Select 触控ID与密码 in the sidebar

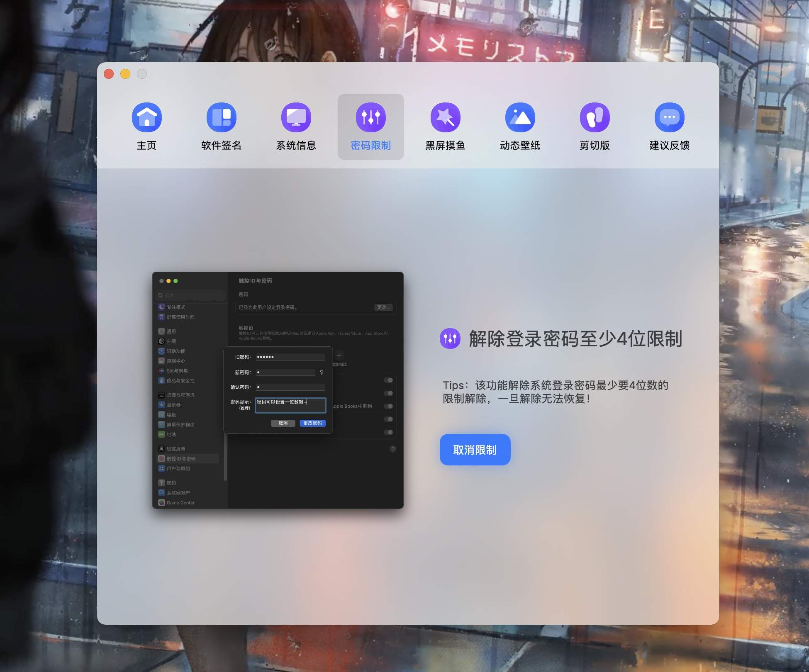pos(183,458)
